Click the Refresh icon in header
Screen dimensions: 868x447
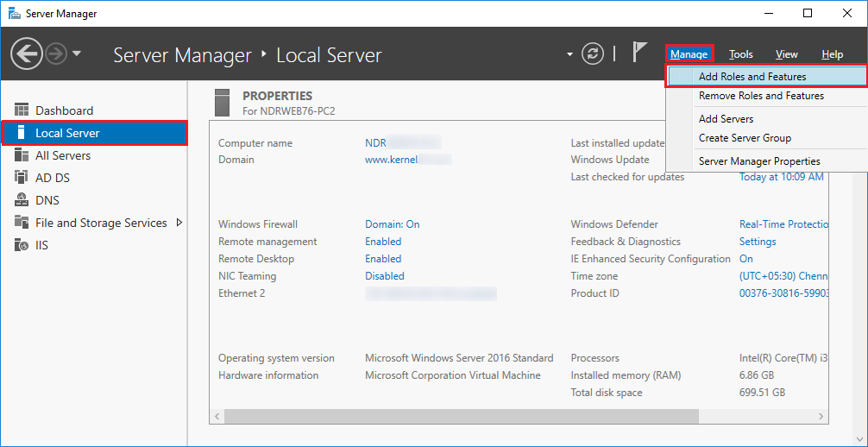[593, 54]
